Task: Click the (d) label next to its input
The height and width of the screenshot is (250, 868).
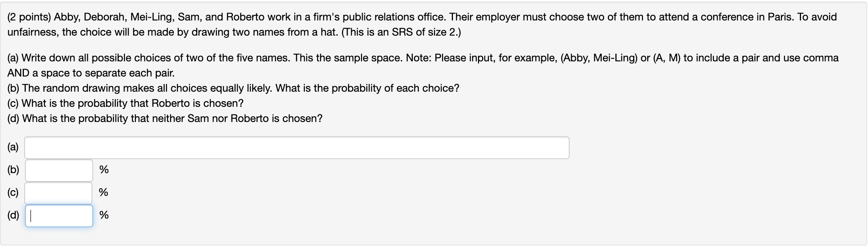Action: (13, 215)
